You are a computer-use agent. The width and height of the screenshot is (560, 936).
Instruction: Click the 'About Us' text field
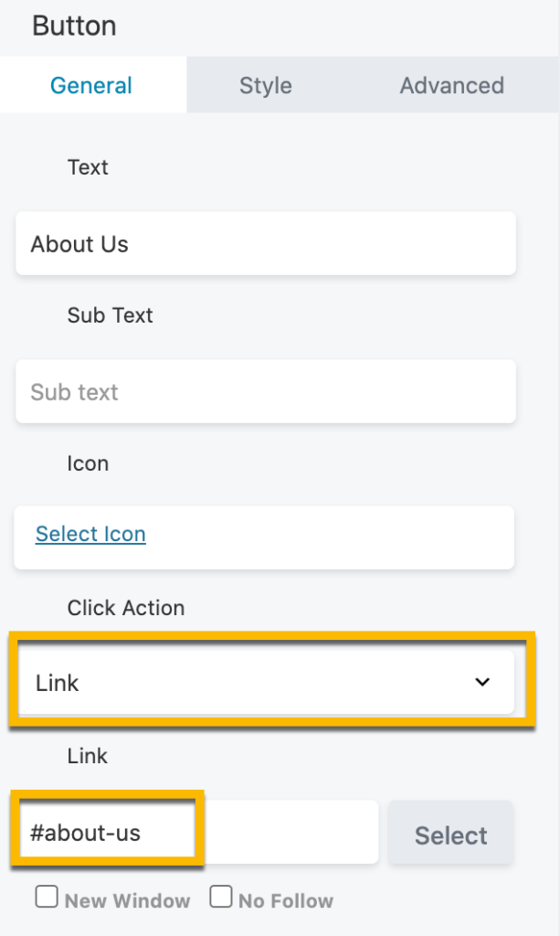265,244
